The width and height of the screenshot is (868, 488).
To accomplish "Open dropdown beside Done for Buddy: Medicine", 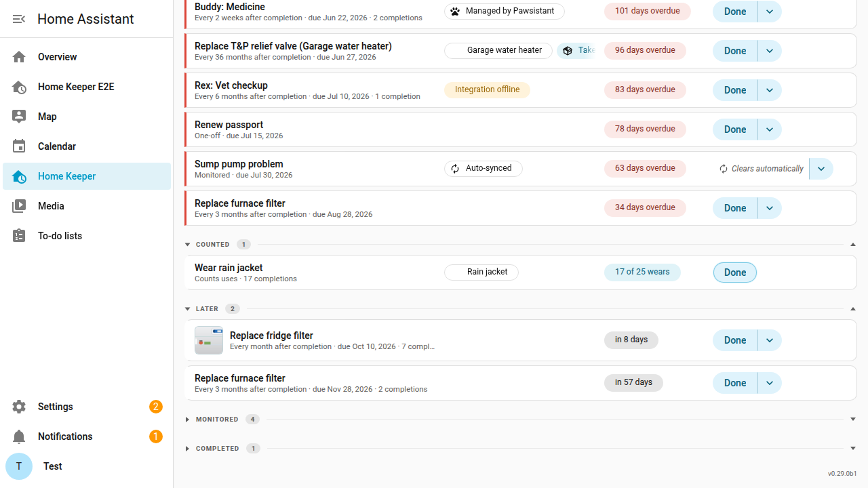I will (770, 12).
